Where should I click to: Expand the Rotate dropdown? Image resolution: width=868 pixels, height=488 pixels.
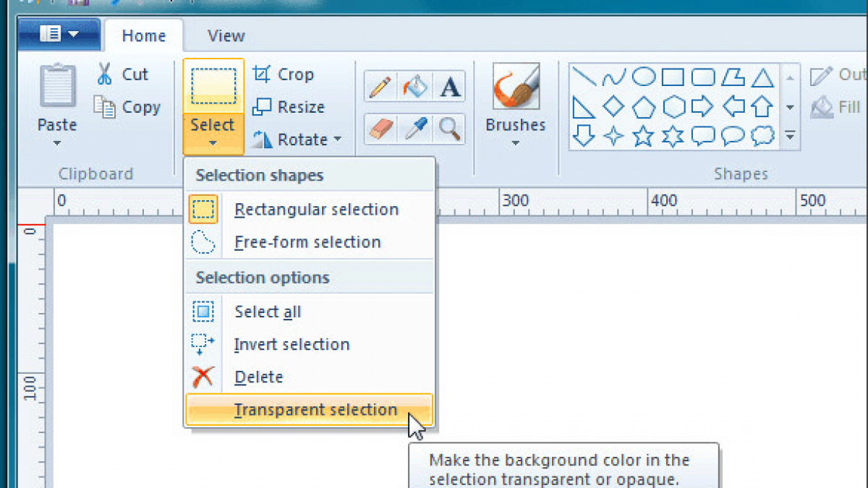click(x=297, y=140)
